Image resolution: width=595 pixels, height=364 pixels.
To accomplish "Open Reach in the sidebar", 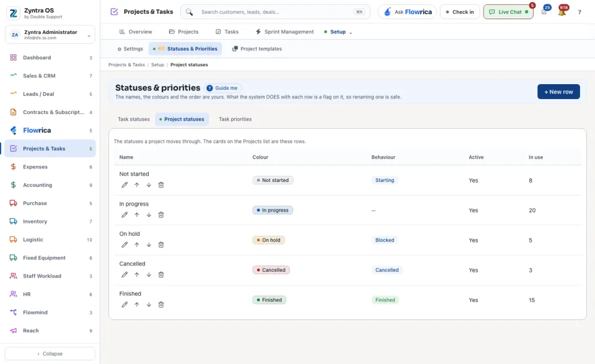I will pyautogui.click(x=50, y=331).
